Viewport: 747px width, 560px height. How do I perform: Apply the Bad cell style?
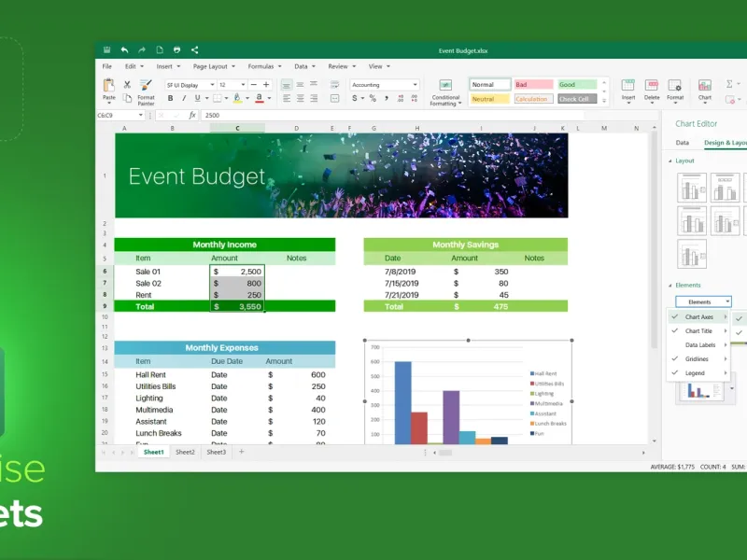pyautogui.click(x=533, y=84)
